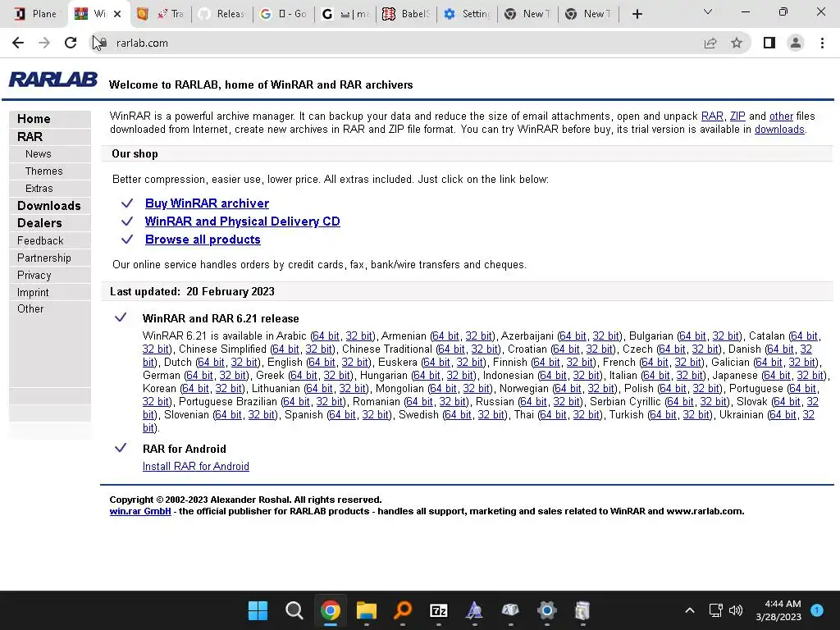Bookmark this page with the star icon
This screenshot has width=840, height=630.
[x=737, y=43]
